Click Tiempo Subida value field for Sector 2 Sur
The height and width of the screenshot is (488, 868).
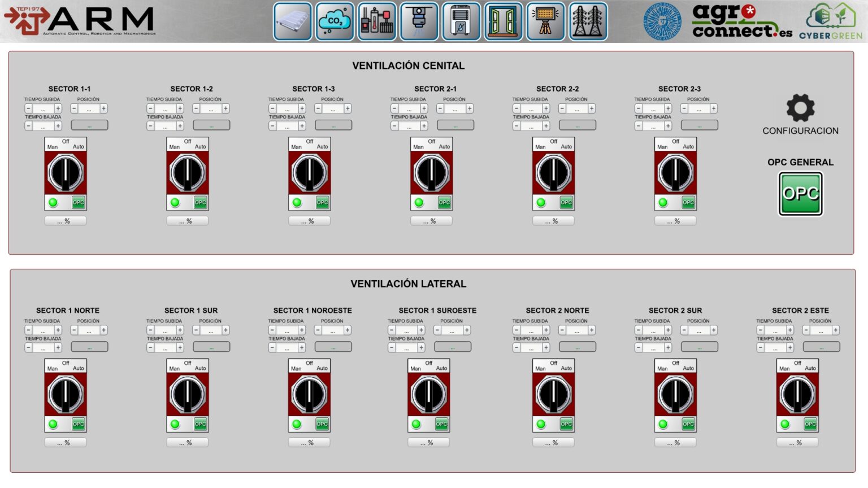click(x=653, y=330)
